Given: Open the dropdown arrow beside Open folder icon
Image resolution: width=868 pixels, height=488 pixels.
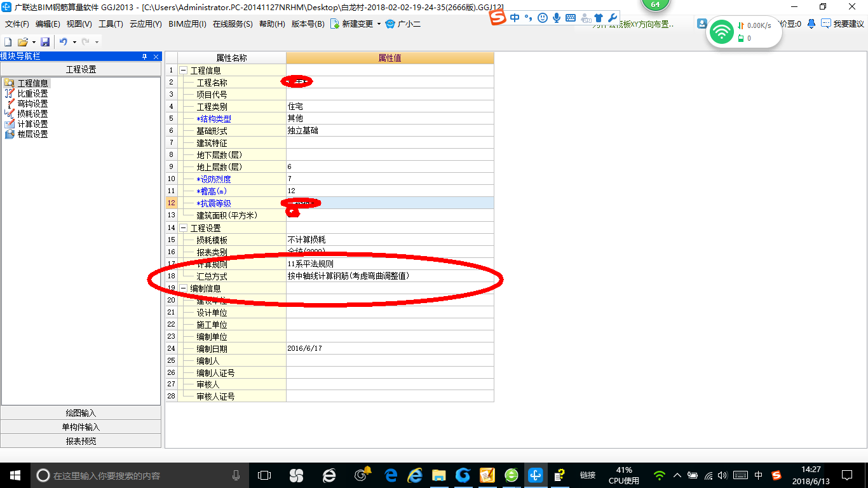Looking at the screenshot, I should tap(34, 42).
